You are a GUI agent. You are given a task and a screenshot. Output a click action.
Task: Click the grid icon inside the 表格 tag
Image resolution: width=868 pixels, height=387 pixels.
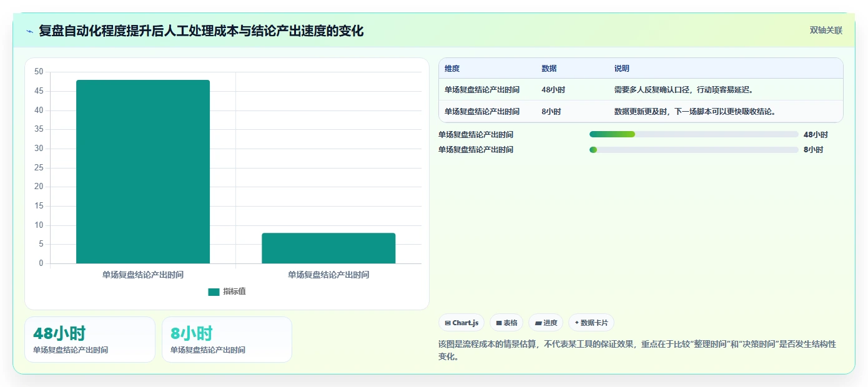499,323
